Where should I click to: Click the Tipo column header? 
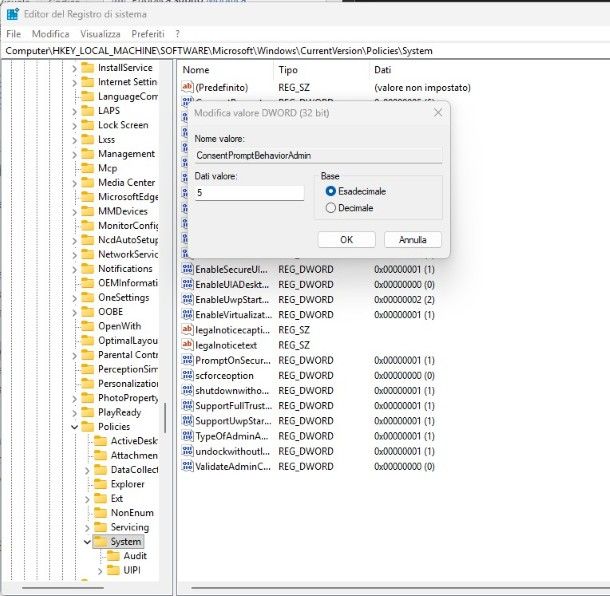coord(288,70)
